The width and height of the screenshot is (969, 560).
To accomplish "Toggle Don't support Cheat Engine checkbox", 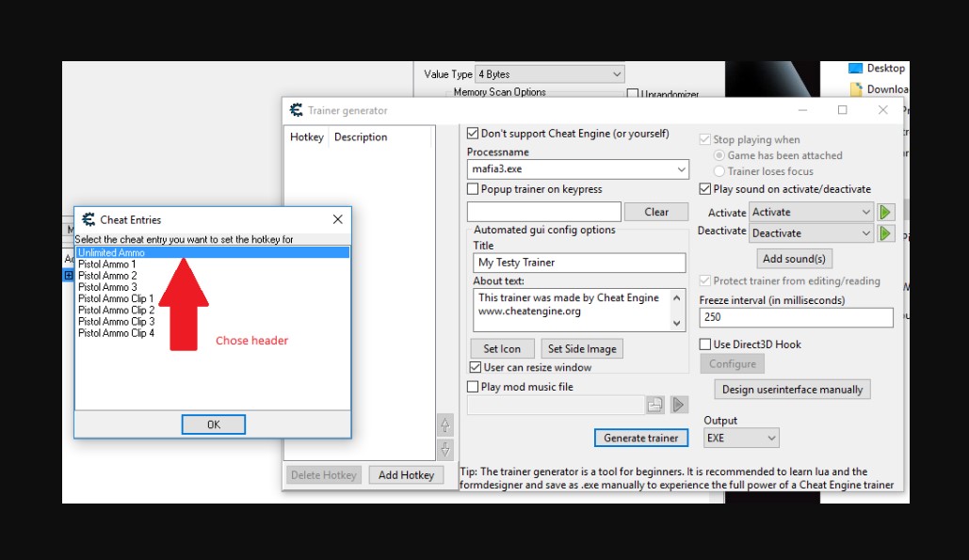I will (x=473, y=134).
